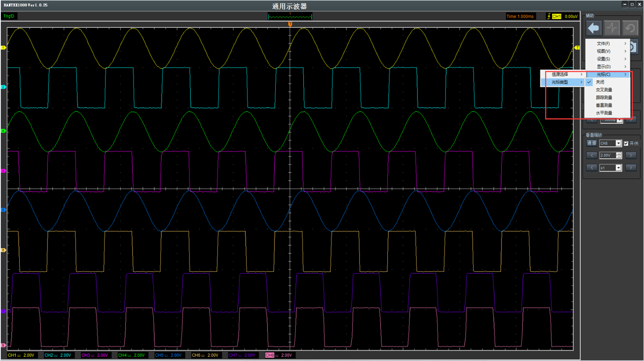Open the CH8 channel selection dropdown
Viewport: 644px width, 361px height.
tap(618, 143)
